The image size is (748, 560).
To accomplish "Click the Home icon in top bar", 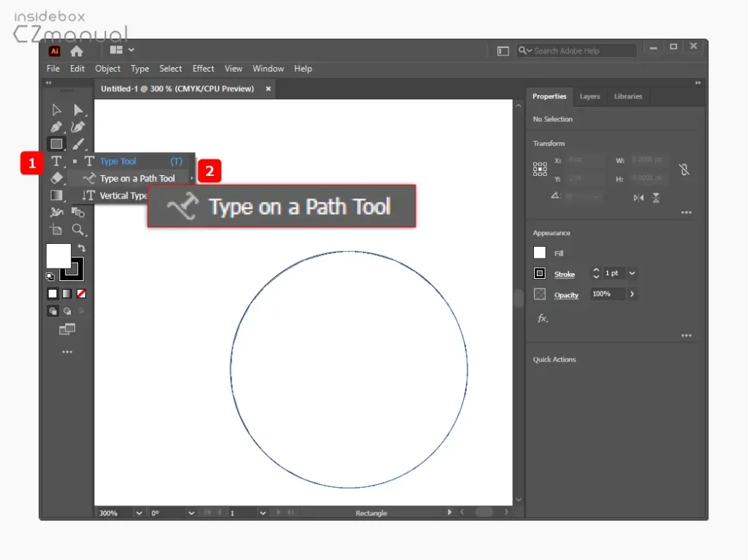I will coord(76,51).
